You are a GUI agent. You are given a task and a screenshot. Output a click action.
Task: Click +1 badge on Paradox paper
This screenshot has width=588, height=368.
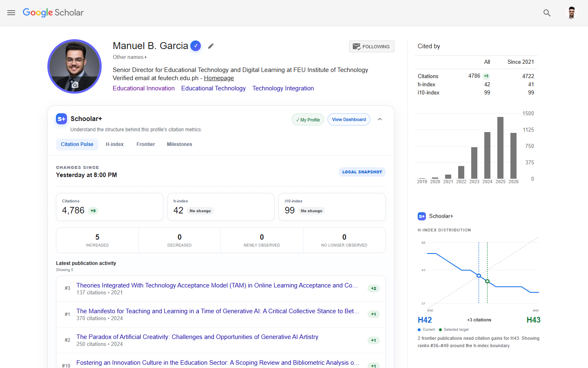pos(374,340)
